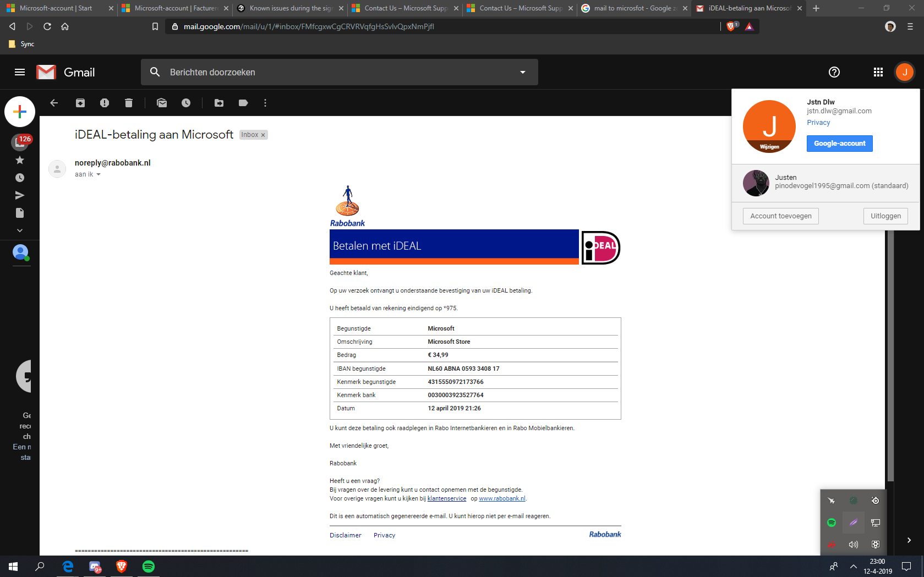
Task: Expand the side panel arrow
Action: (x=909, y=540)
